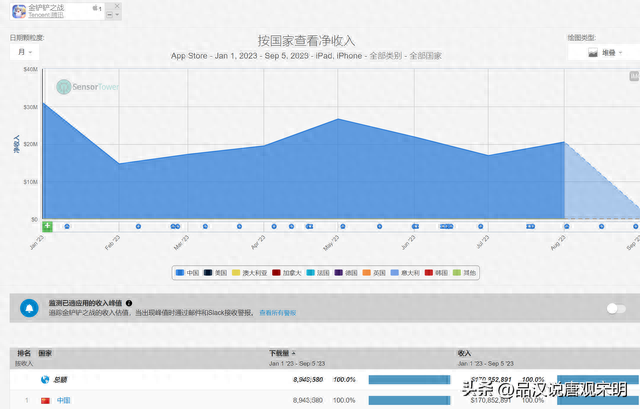Click the Sensor Tower logo on the chart

pos(87,87)
